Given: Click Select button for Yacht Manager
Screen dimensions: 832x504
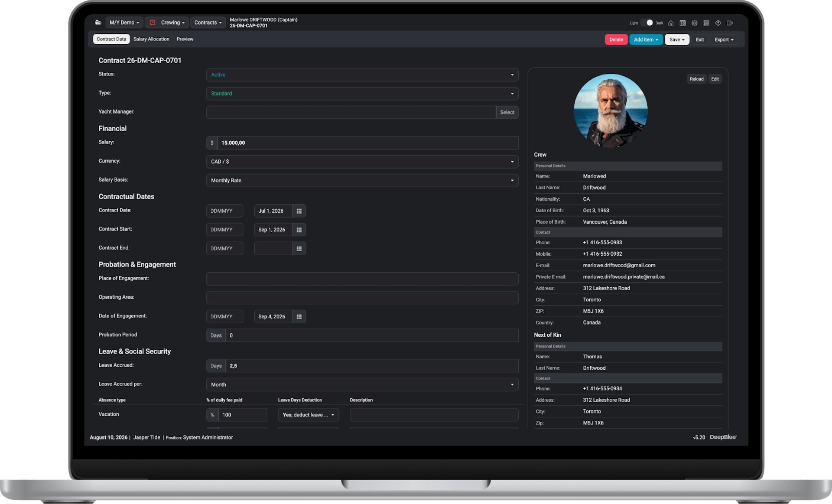Looking at the screenshot, I should [507, 112].
